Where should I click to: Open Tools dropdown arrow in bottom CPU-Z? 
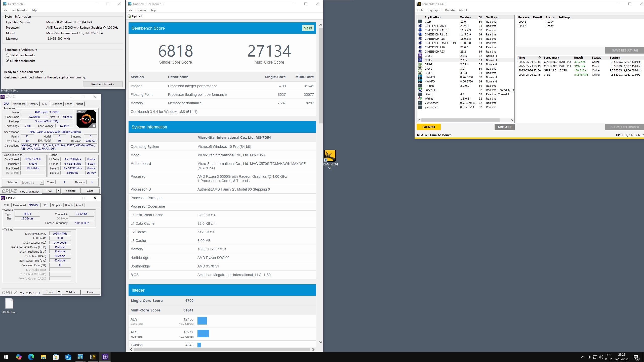tap(59, 292)
